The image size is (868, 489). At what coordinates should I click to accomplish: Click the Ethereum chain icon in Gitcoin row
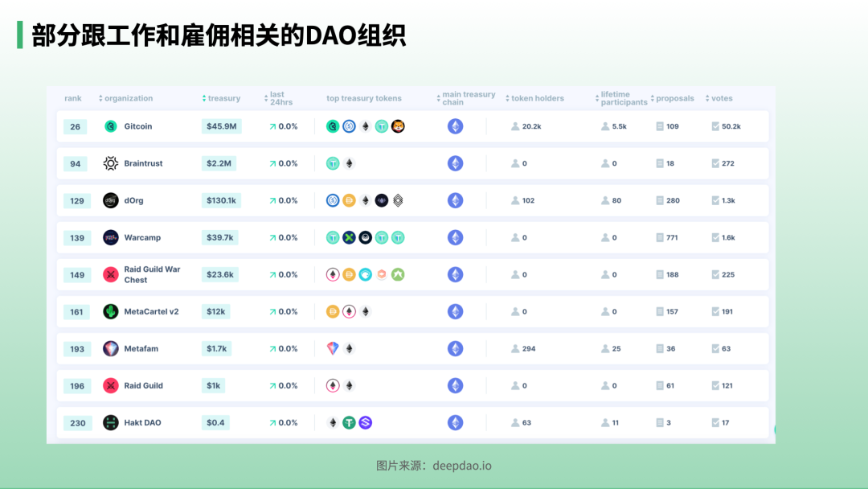pyautogui.click(x=455, y=126)
